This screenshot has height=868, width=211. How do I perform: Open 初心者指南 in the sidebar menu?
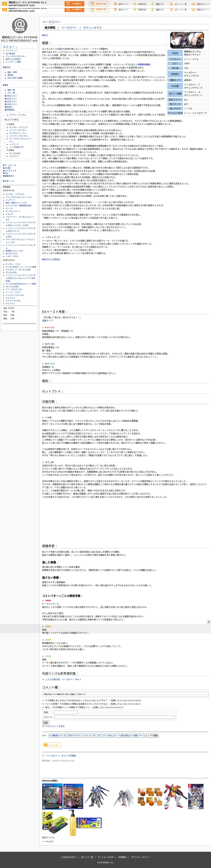click(x=10, y=54)
